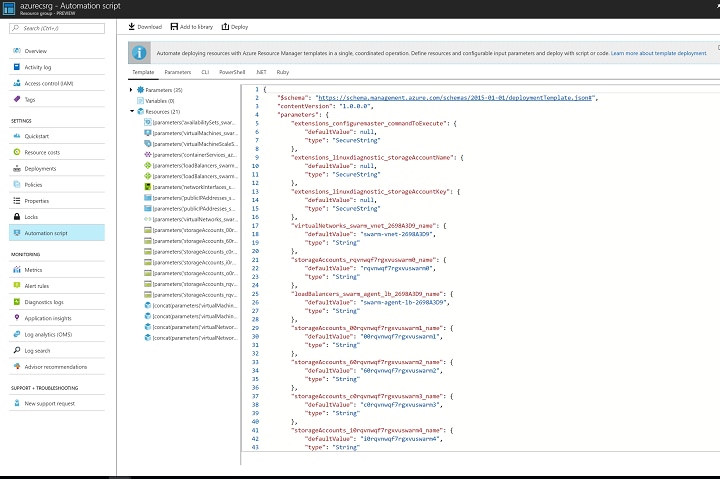720x479 pixels.
Task: Click code line number 17
Action: pos(255,225)
